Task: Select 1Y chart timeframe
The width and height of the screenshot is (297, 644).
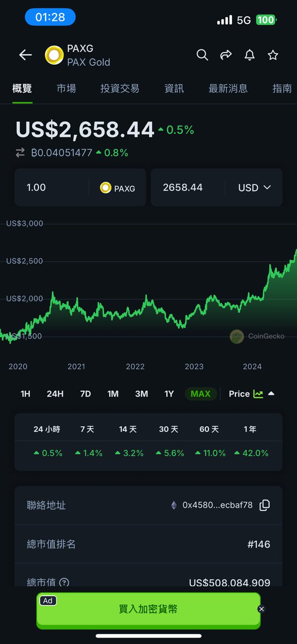Action: pyautogui.click(x=169, y=394)
